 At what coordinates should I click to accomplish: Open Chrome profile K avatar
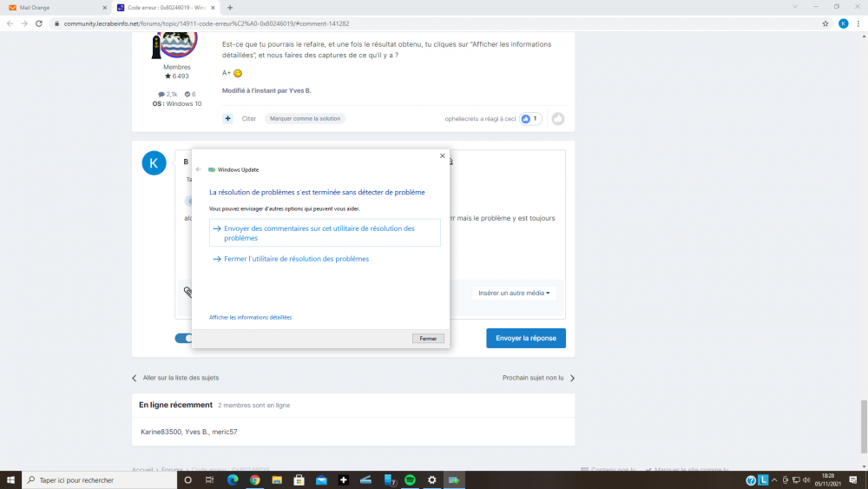(843, 23)
